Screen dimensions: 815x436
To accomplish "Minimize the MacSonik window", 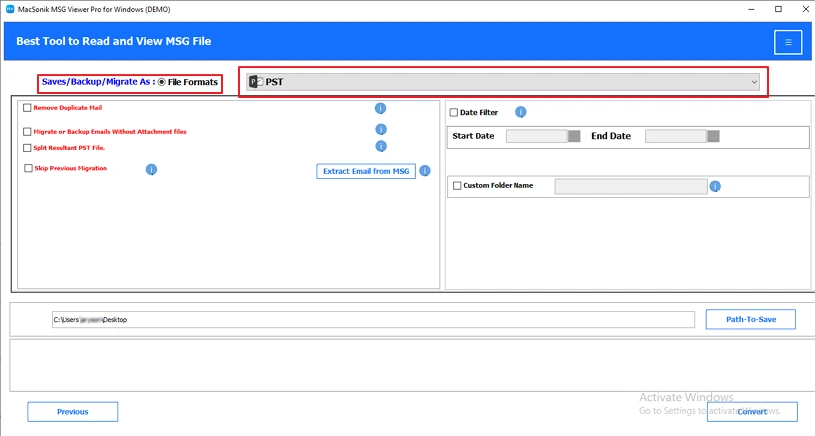I will coord(752,9).
